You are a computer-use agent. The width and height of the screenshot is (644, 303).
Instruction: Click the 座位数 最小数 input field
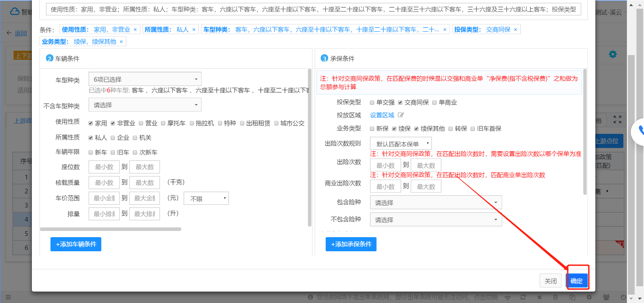pyautogui.click(x=104, y=167)
